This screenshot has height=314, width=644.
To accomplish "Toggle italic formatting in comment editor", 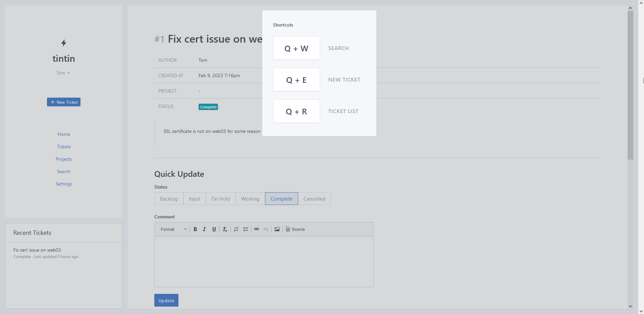I will [x=204, y=229].
